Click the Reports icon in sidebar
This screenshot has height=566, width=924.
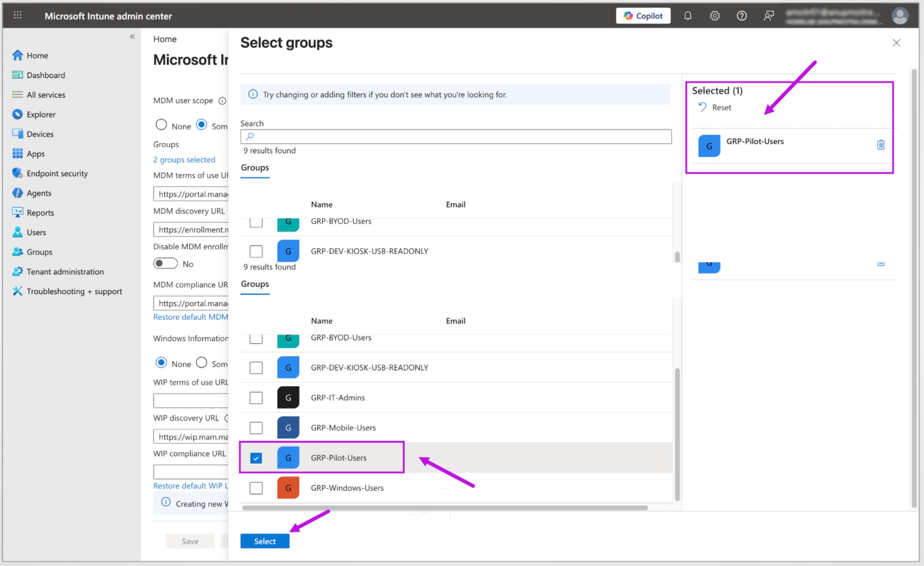coord(17,212)
